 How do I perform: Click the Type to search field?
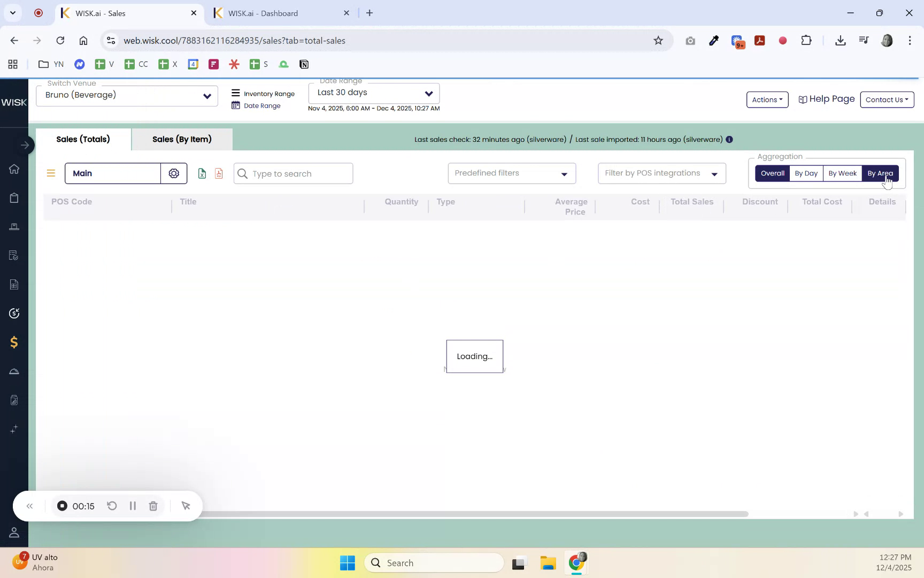point(293,173)
